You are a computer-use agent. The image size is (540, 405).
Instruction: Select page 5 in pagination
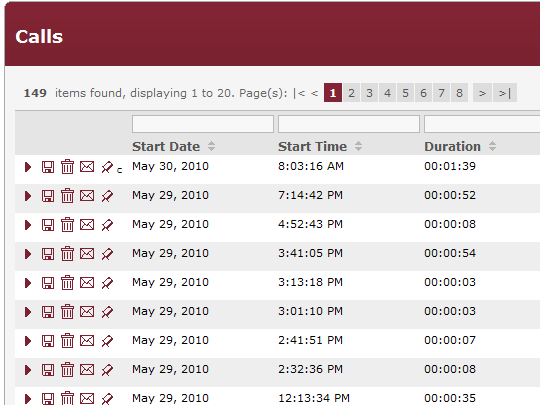point(405,93)
